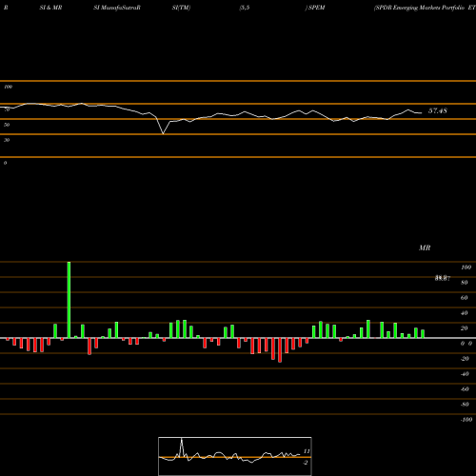Click the SPEM ticker symbol in header
Image resolution: width=476 pixels, height=476 pixels.
[x=316, y=8]
